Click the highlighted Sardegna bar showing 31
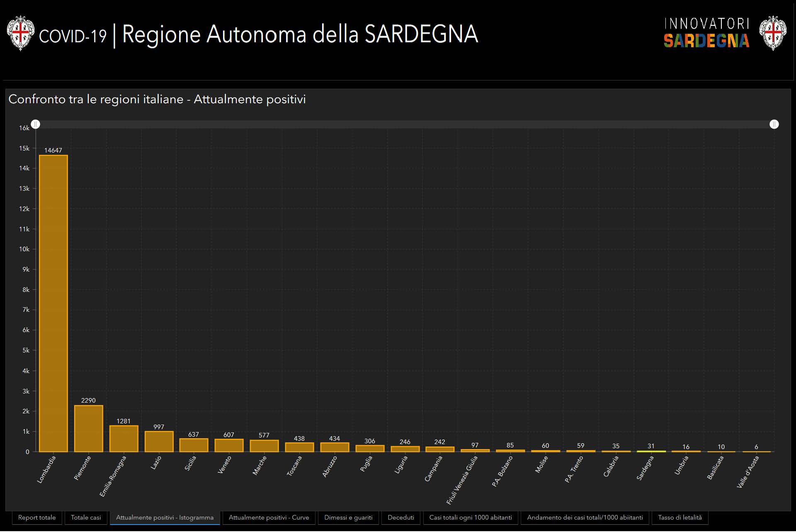Viewport: 796px width, 532px height. tap(651, 451)
